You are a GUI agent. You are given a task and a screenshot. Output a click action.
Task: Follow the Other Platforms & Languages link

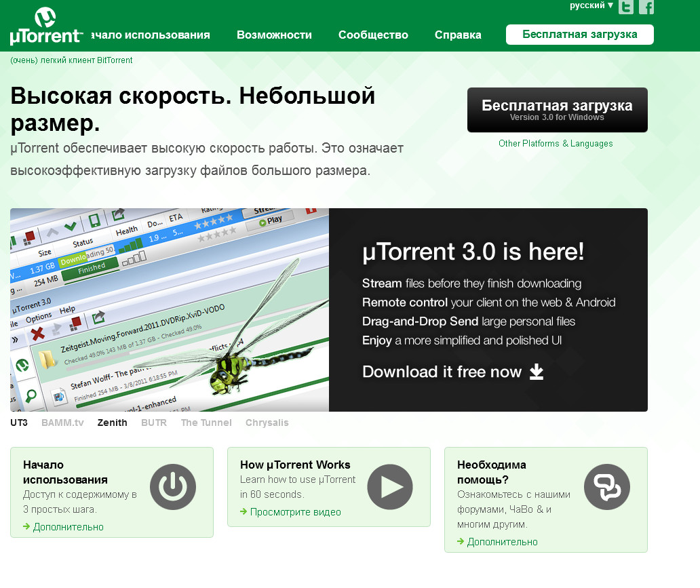click(x=556, y=143)
